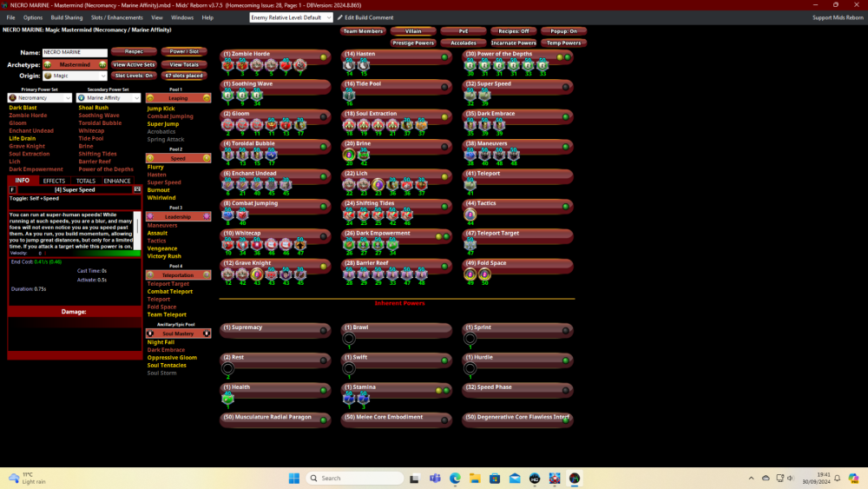Image resolution: width=868 pixels, height=489 pixels.
Task: Select the level 3 enhancement slot in Zombie Horde
Action: pyautogui.click(x=242, y=66)
